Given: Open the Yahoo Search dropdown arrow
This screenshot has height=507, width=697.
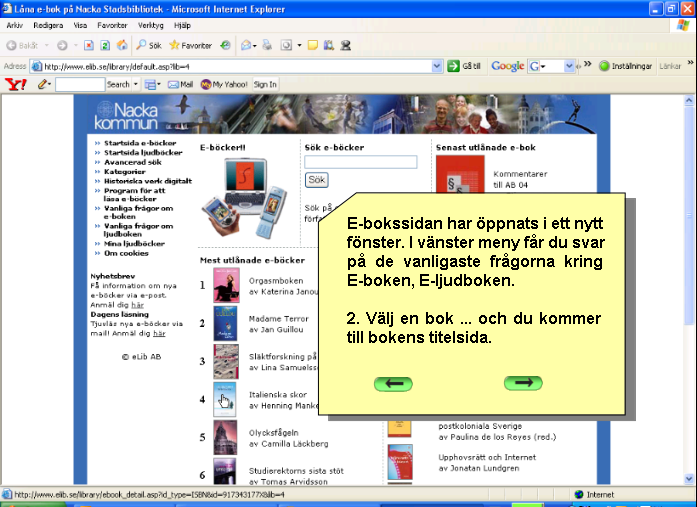Looking at the screenshot, I should pos(136,85).
